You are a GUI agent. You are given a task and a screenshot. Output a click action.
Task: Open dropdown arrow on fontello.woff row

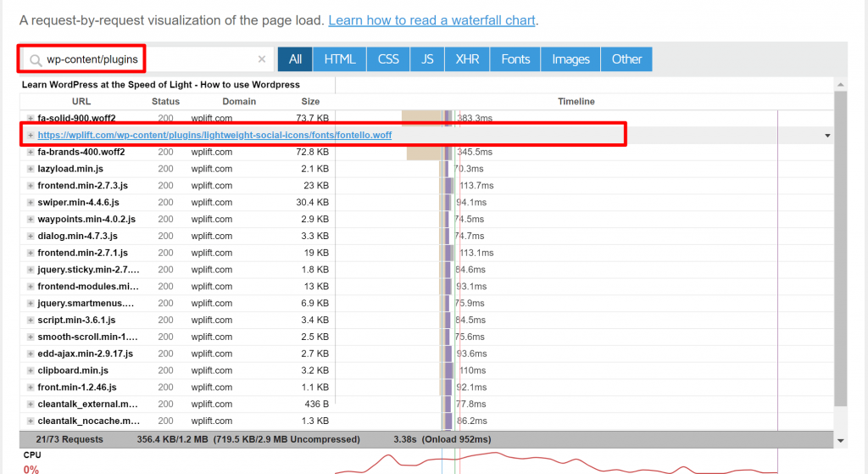click(x=827, y=136)
